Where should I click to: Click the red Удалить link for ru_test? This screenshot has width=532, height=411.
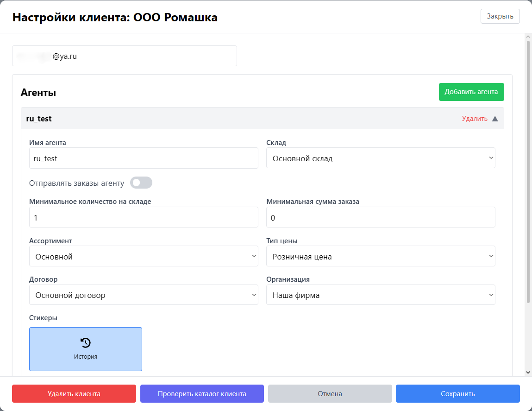474,119
